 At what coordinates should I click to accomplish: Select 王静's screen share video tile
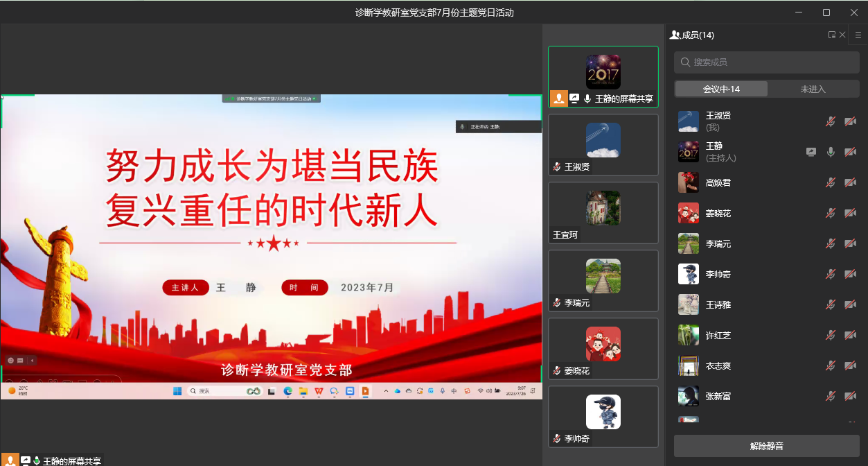(x=603, y=76)
